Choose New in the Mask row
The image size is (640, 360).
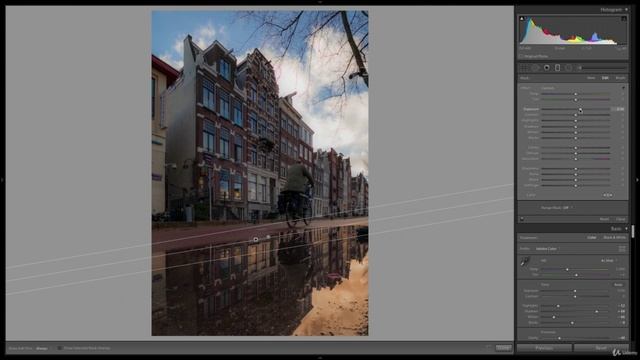point(591,78)
